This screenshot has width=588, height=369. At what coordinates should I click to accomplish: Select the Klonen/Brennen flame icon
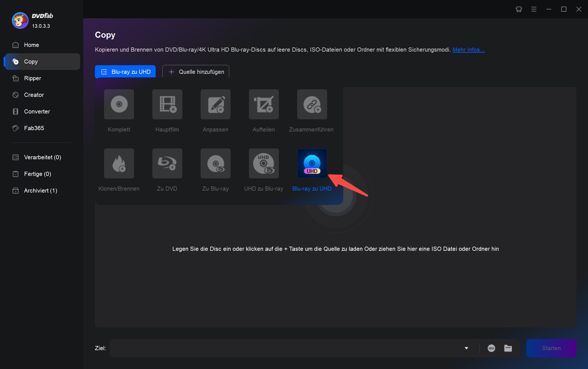(119, 163)
